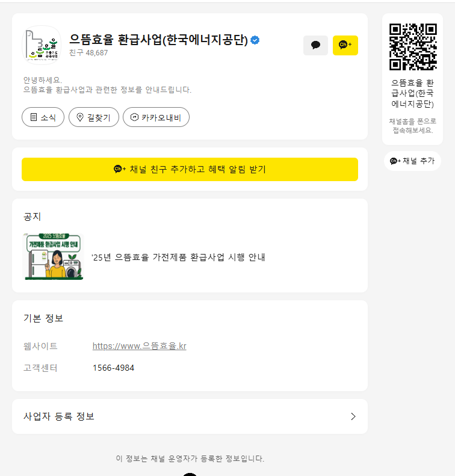Click sidebar text 채널홈을 폰으로 접속해보세요
Image resolution: width=455 pixels, height=476 pixels.
coord(412,126)
